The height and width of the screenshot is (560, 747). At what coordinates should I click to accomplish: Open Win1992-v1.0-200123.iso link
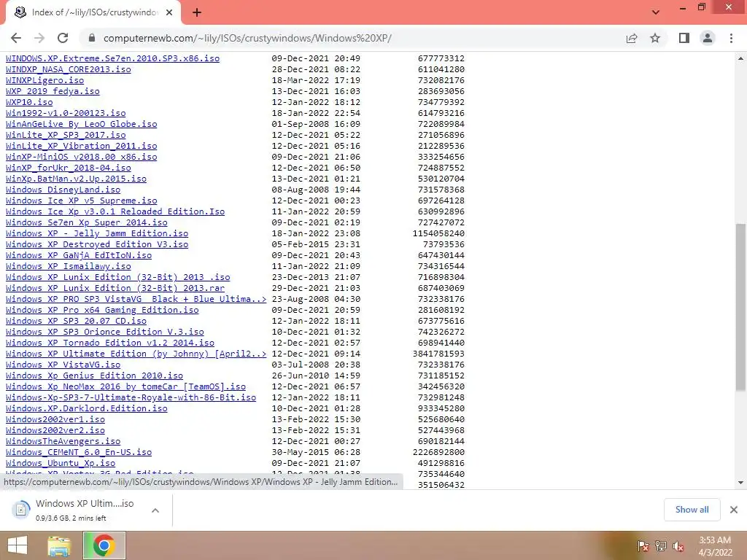[66, 113]
